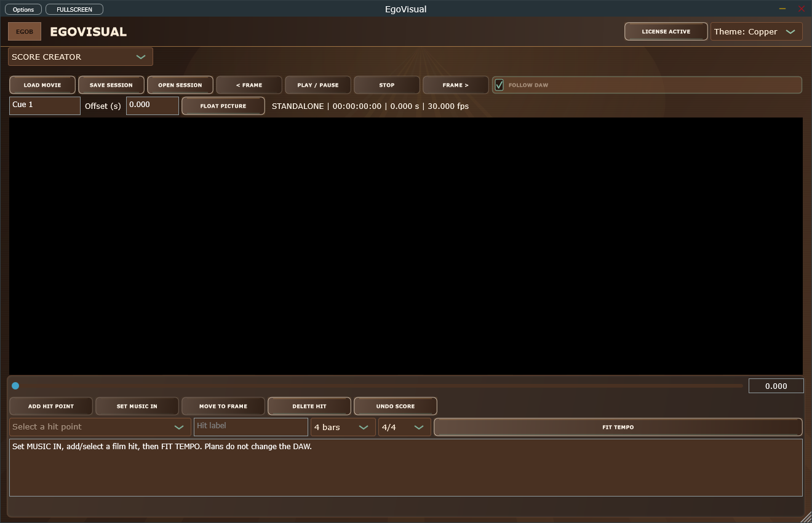Save the session with SAVE SESSION
The image size is (812, 523).
[x=111, y=85]
